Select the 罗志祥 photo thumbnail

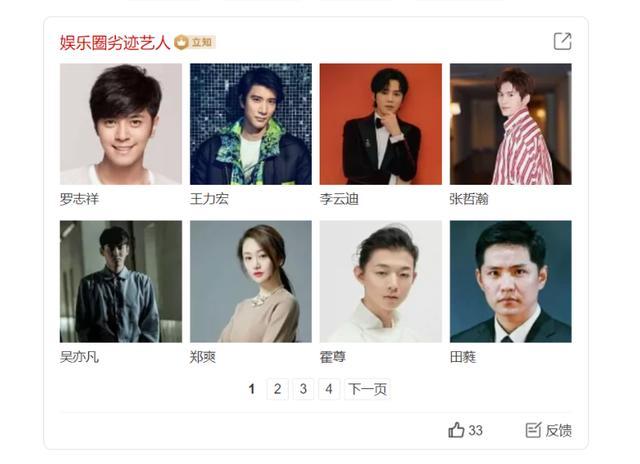(121, 124)
